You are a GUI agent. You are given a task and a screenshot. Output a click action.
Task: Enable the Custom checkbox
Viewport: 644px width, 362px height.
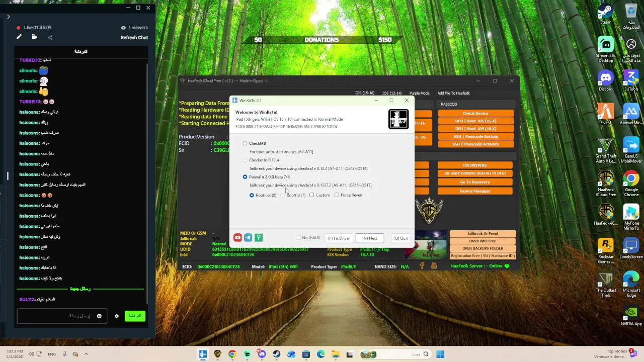(x=312, y=195)
